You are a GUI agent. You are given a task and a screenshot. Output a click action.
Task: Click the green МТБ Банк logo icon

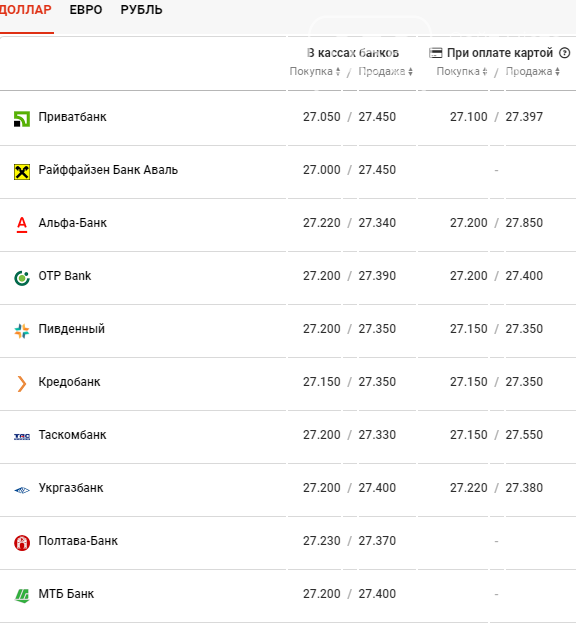click(x=22, y=596)
